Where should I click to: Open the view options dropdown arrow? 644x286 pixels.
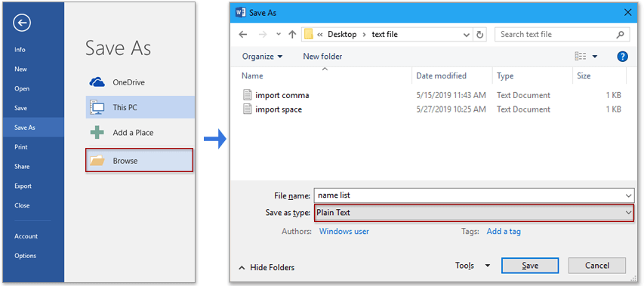pyautogui.click(x=595, y=57)
